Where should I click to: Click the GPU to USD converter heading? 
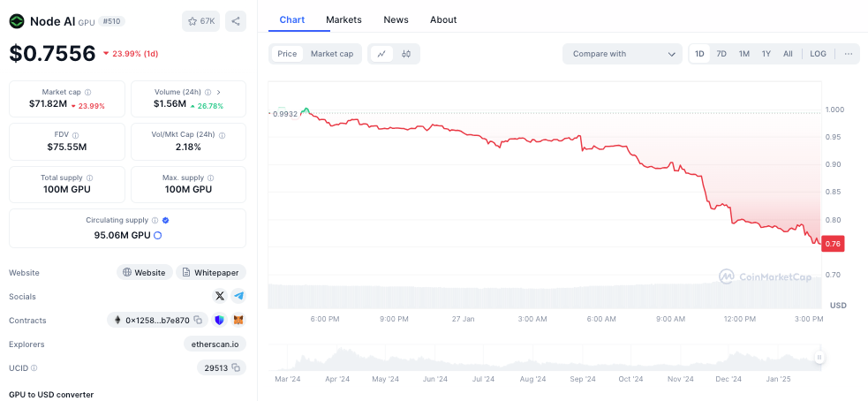[51, 394]
